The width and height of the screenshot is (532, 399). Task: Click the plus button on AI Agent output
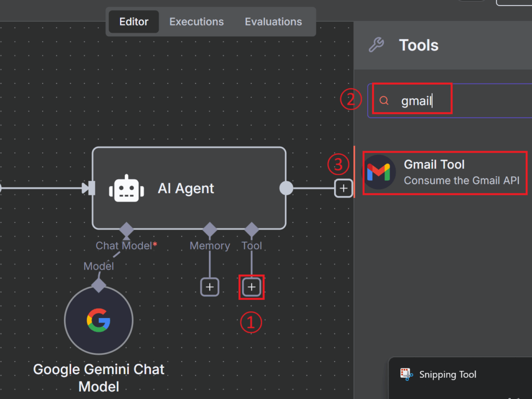pos(343,189)
